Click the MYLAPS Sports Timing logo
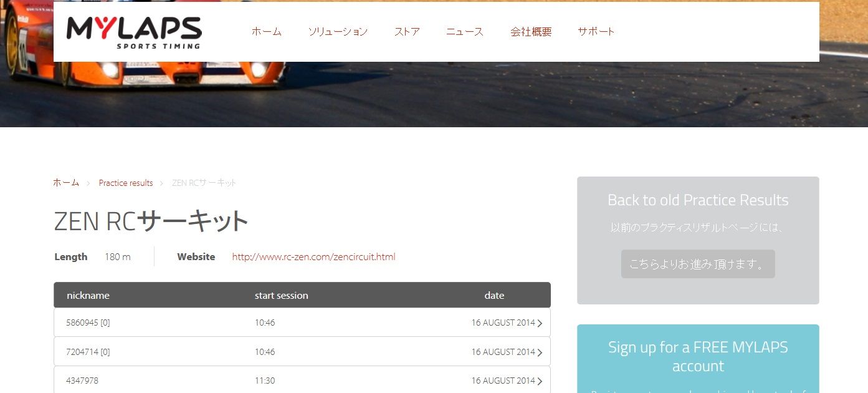Viewport: 868px width, 393px height. point(133,32)
